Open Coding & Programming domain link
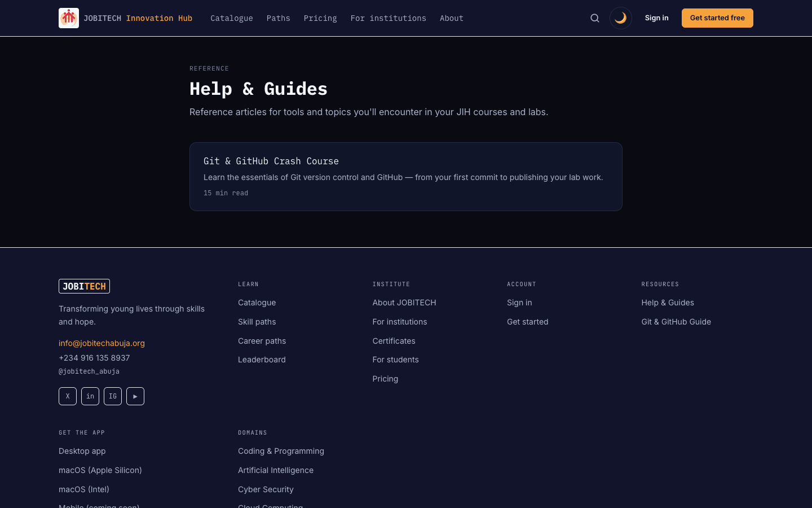The height and width of the screenshot is (508, 812). click(x=281, y=451)
